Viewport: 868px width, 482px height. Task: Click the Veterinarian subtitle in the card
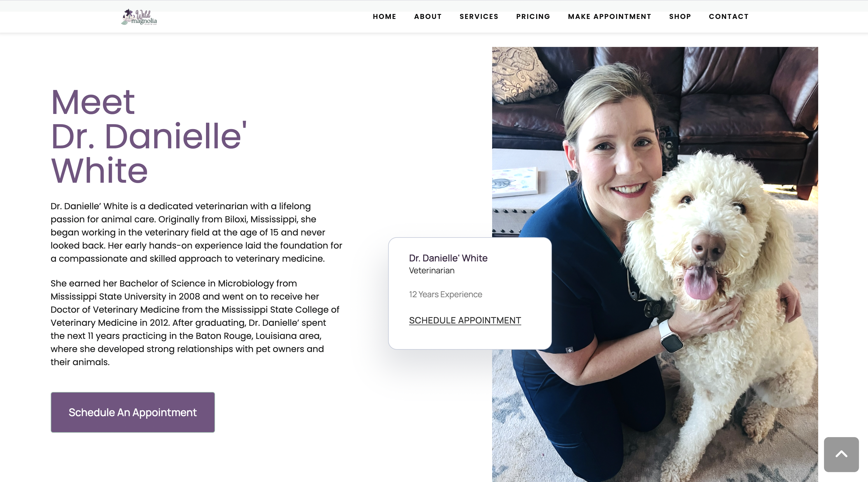coord(432,270)
